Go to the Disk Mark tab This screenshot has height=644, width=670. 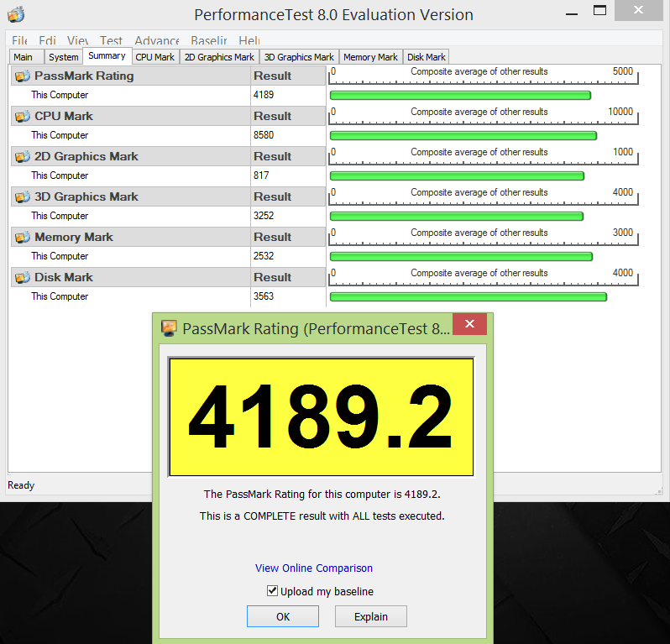coord(426,57)
